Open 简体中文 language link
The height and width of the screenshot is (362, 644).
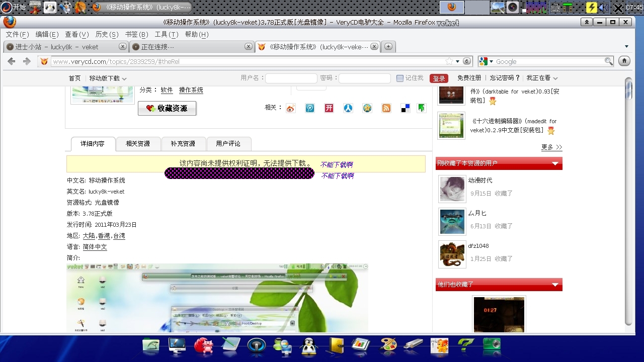[x=95, y=247]
